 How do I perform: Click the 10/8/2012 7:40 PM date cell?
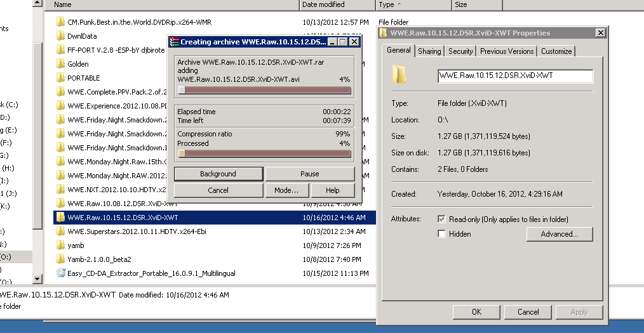332,259
